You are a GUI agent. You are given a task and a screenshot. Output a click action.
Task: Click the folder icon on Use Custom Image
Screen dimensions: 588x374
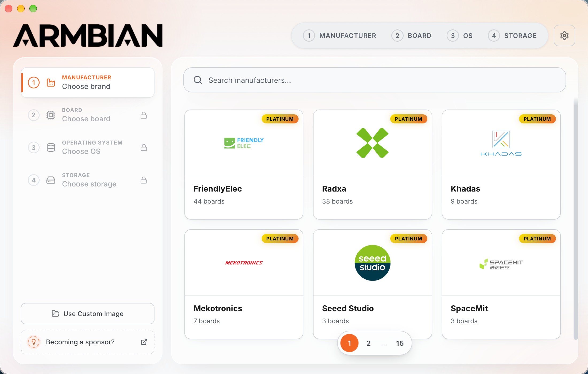55,313
